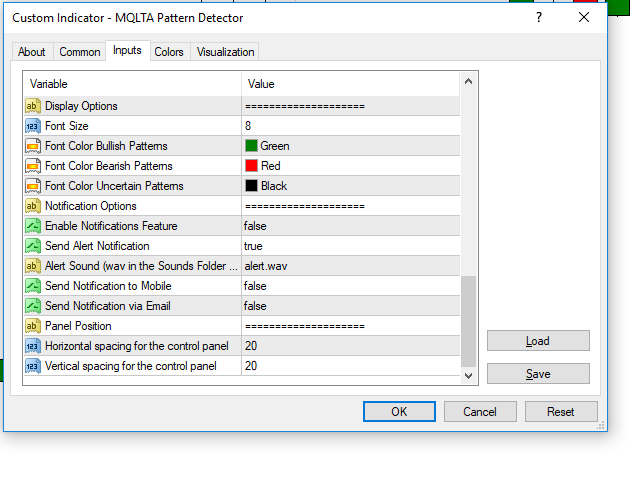Viewport: 640px width, 480px height.
Task: Click the Black color swatch
Action: pyautogui.click(x=251, y=186)
